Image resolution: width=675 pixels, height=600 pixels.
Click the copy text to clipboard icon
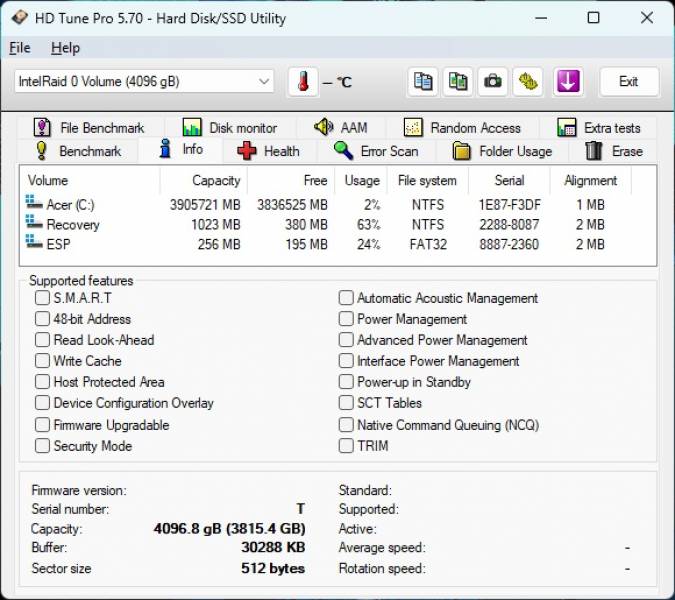pyautogui.click(x=423, y=81)
